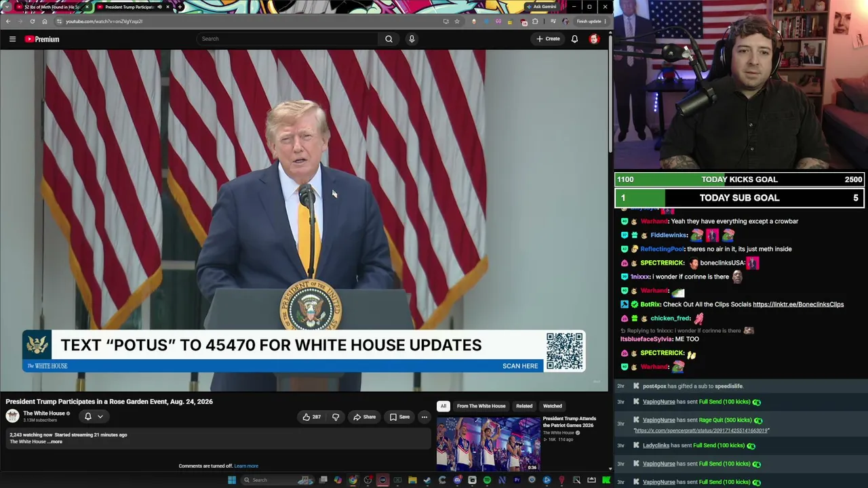Open the browser extensions puzzle icon
This screenshot has height=488, width=868.
[x=535, y=22]
